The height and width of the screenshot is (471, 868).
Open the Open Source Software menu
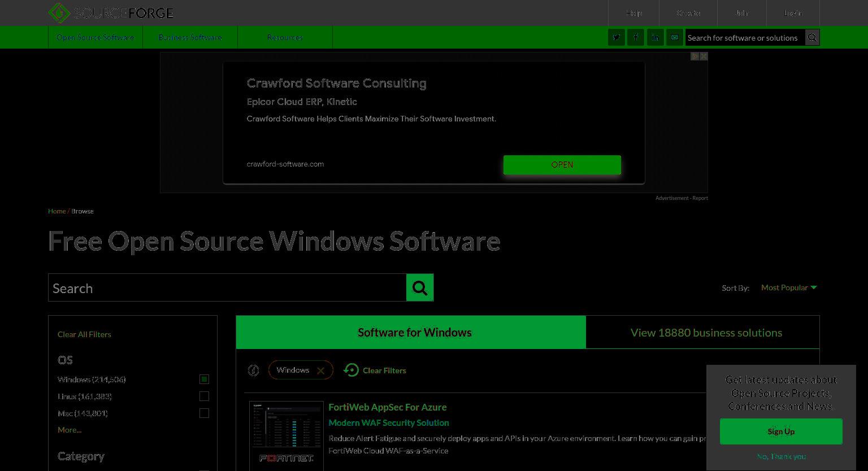(95, 37)
